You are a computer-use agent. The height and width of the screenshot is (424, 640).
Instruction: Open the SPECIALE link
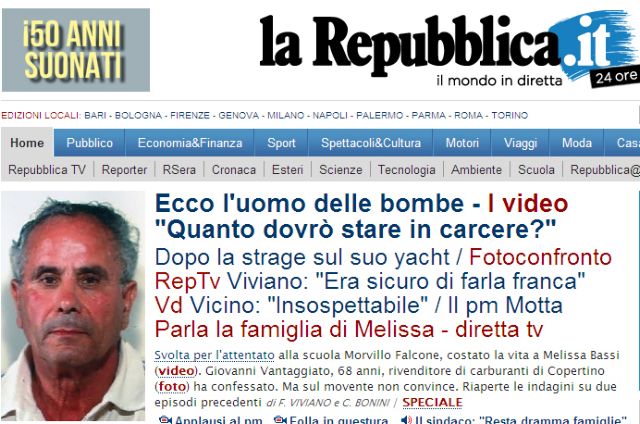(432, 403)
